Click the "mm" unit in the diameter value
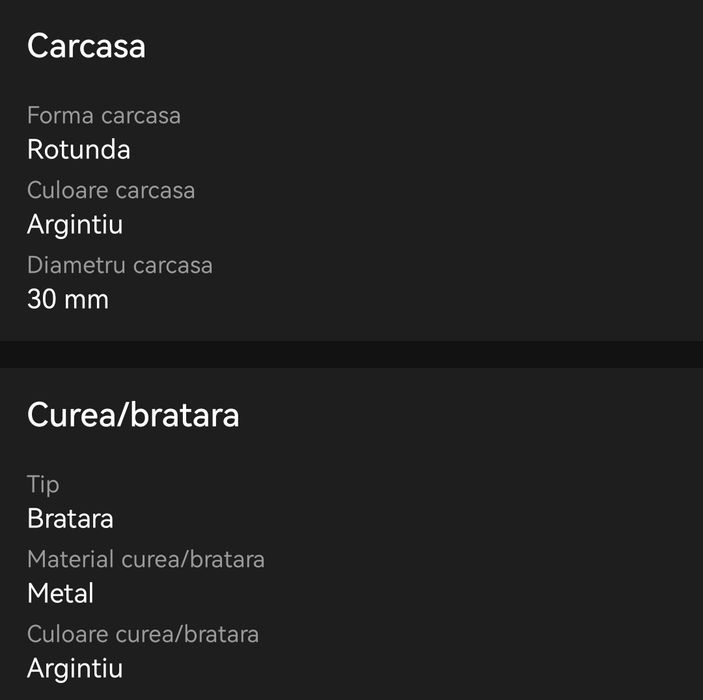Screen dimensions: 703x700 (x=86, y=299)
